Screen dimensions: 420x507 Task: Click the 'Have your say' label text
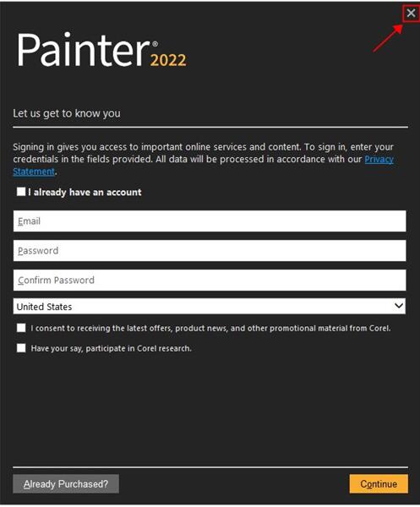tap(112, 348)
